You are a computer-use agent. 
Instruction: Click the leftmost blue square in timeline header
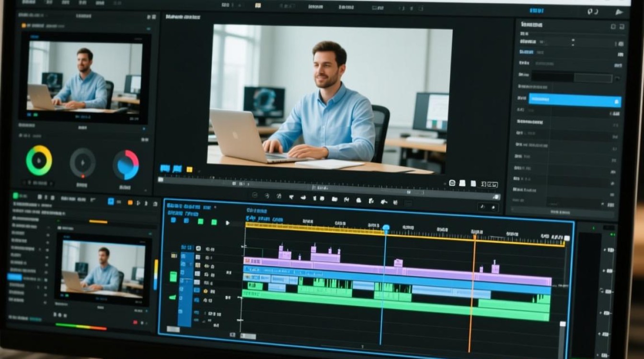173,220
